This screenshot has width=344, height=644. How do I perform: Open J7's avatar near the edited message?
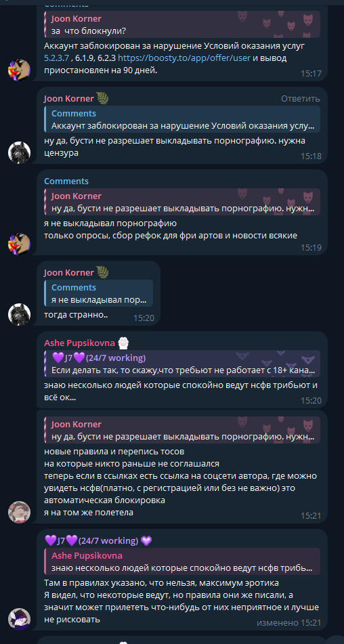point(19,620)
